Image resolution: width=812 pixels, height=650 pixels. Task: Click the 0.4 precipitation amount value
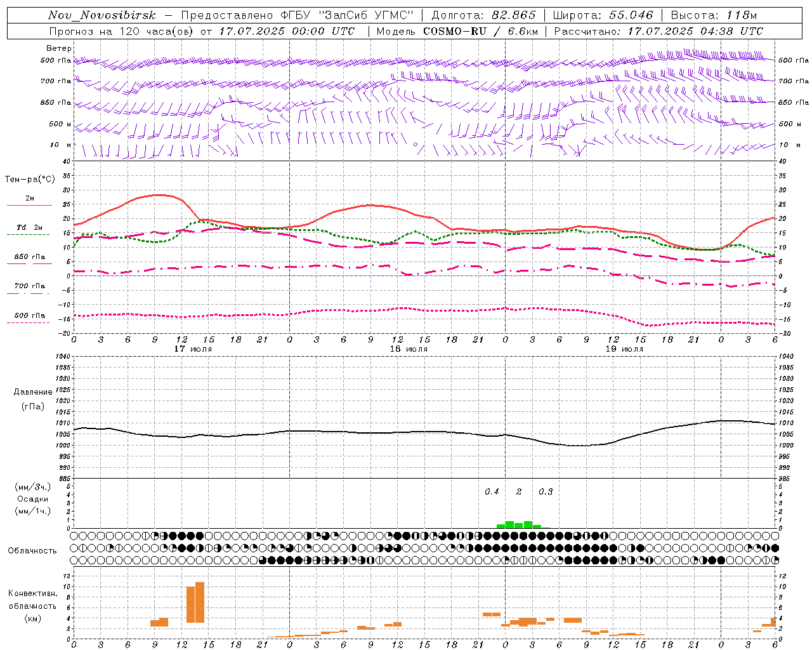tap(492, 491)
